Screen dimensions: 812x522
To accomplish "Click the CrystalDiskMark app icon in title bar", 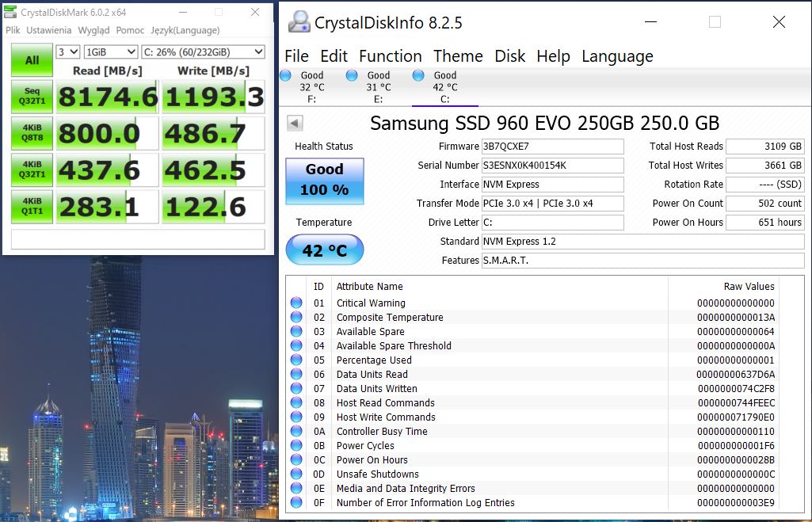I will tap(10, 12).
